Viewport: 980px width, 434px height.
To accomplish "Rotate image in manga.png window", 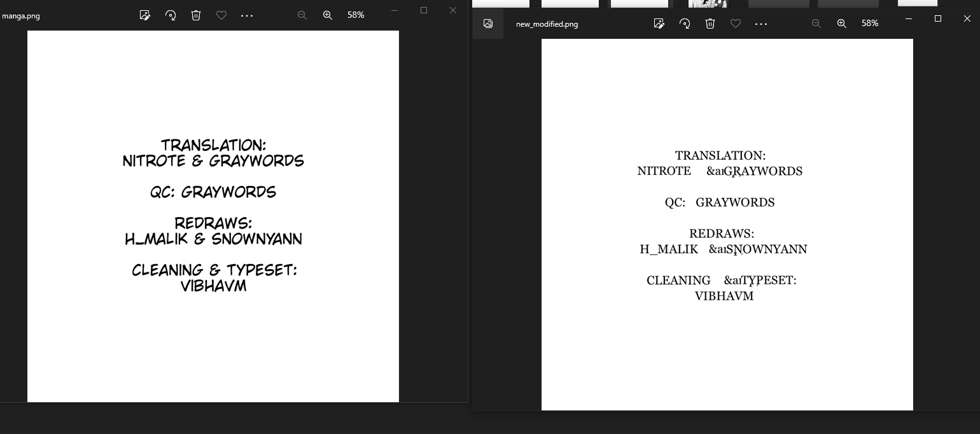I will (x=171, y=15).
